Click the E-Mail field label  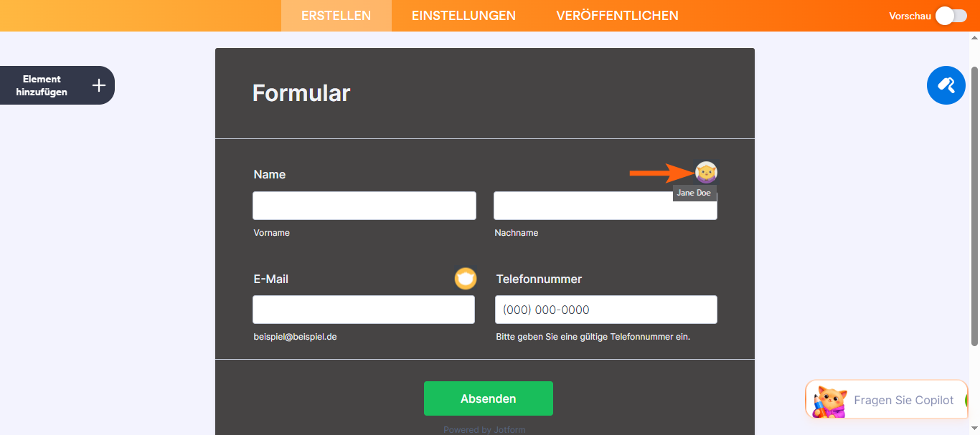[x=271, y=279]
